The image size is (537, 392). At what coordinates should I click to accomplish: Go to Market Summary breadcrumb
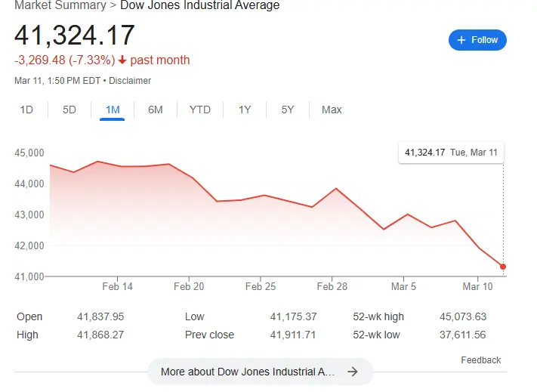coord(60,6)
